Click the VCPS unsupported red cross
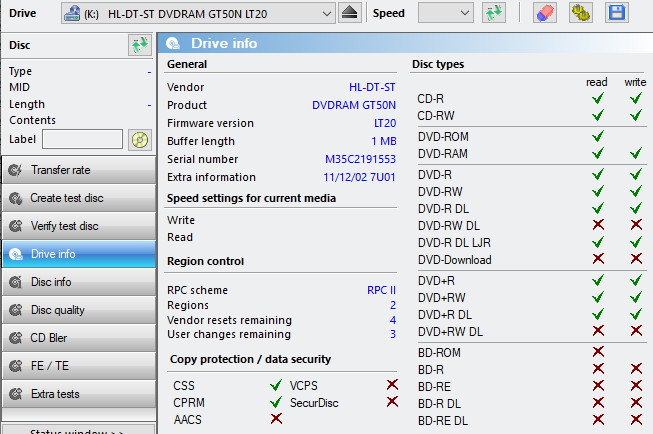The height and width of the screenshot is (434, 653). coord(392,384)
